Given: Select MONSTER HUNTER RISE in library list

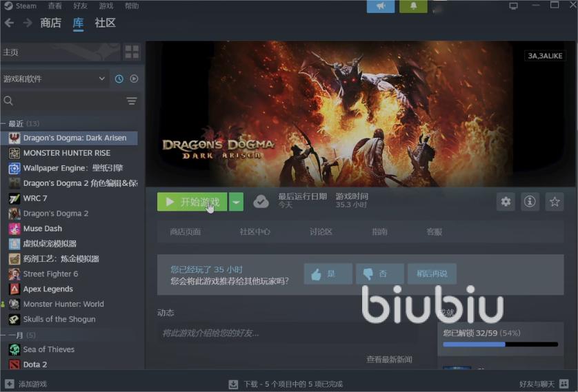Looking at the screenshot, I should (x=66, y=153).
